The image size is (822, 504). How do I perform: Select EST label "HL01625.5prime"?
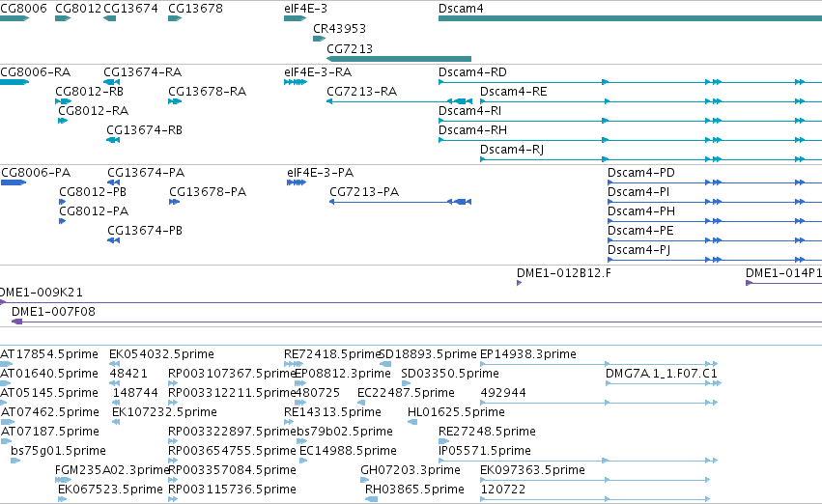click(x=456, y=413)
